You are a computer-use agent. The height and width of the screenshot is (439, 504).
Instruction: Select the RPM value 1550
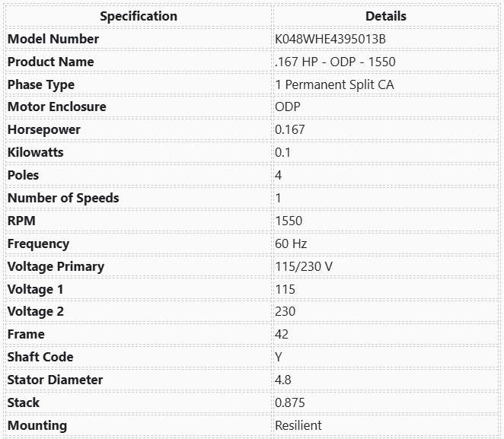click(289, 221)
